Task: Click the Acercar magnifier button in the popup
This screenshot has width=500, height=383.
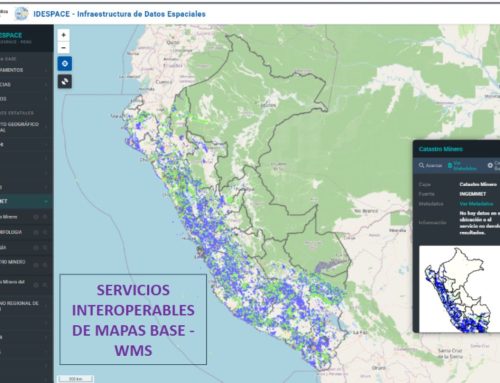Action: [430, 165]
